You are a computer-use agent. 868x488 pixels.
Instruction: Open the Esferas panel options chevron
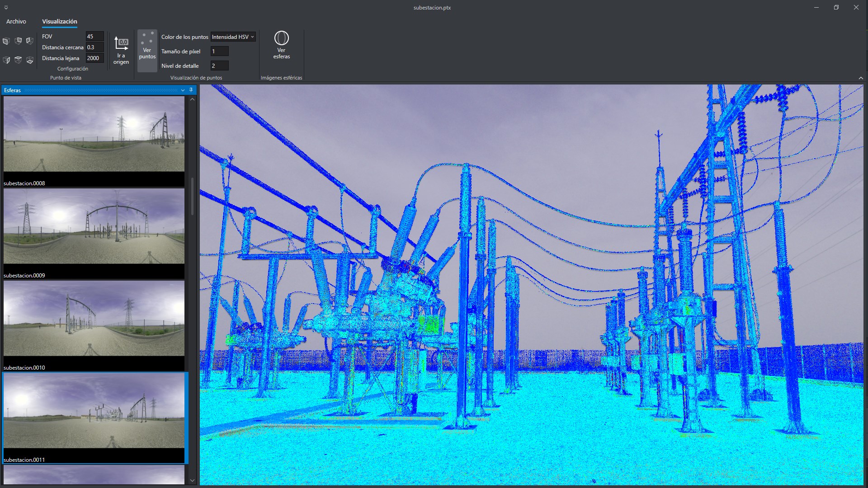pos(183,90)
